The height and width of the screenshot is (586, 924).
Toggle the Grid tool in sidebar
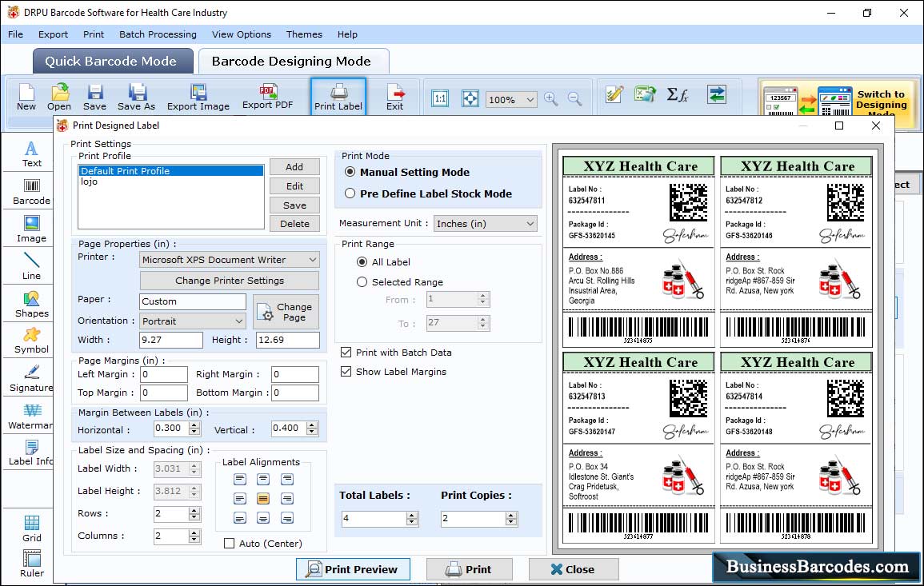(x=32, y=529)
